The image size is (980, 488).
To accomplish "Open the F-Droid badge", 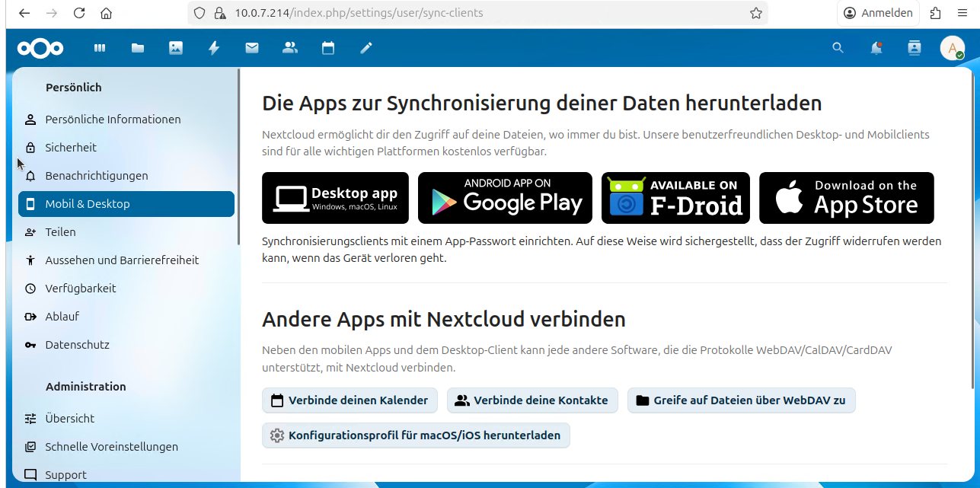I will 675,198.
